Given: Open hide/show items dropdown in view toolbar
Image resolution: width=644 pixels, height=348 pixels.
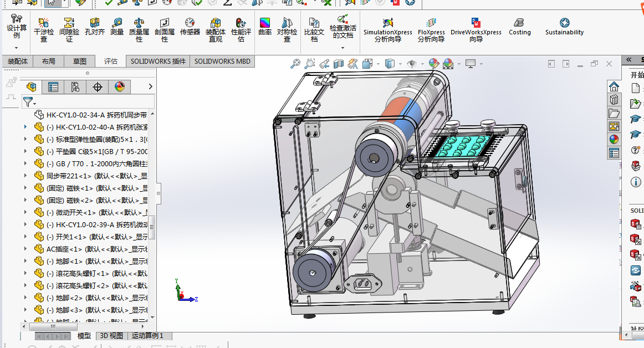Looking at the screenshot, I should [x=422, y=64].
